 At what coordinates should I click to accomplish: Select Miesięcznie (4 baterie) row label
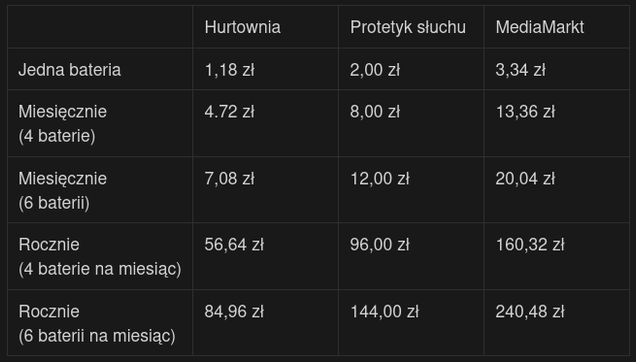(x=62, y=123)
